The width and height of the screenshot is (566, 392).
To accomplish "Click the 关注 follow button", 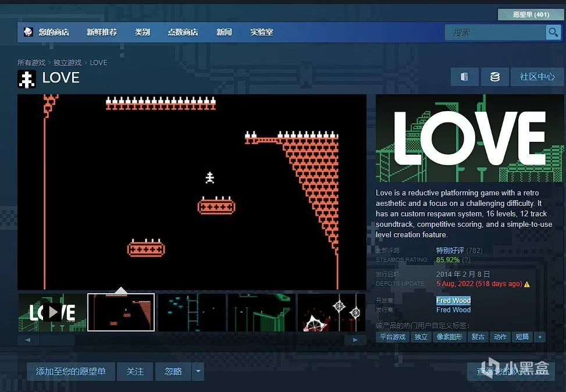I will tap(135, 371).
